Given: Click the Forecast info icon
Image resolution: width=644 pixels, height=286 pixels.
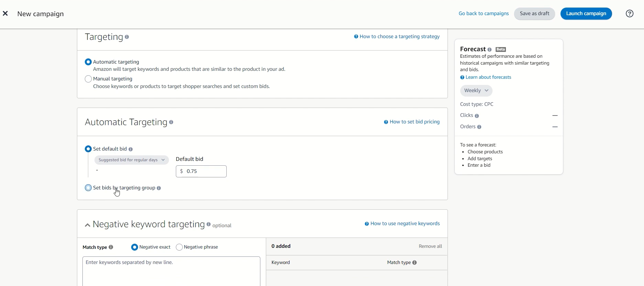Looking at the screenshot, I should (489, 49).
